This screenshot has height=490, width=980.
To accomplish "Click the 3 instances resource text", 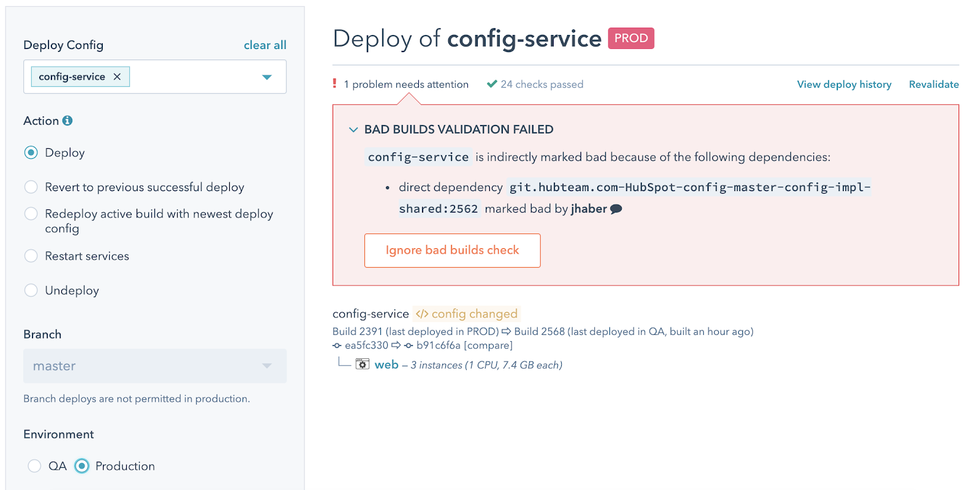I will pyautogui.click(x=486, y=365).
